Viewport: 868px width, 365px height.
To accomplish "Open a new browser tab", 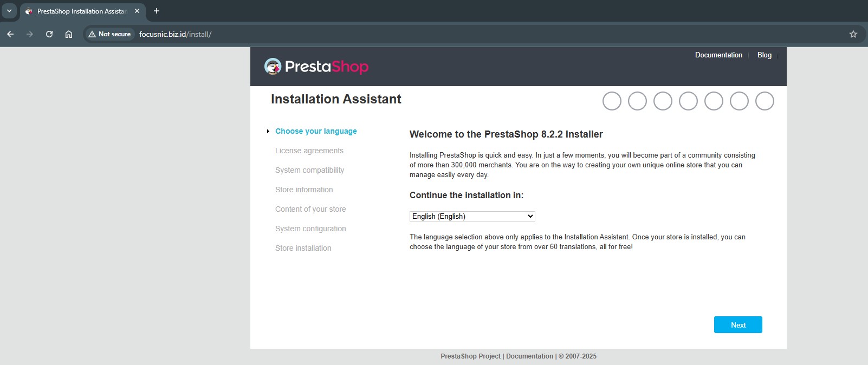I will [x=157, y=11].
